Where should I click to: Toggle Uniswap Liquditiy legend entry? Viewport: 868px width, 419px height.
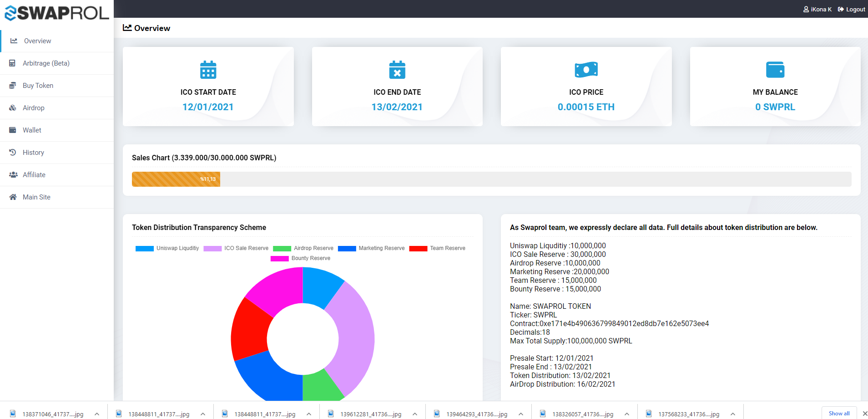(167, 248)
